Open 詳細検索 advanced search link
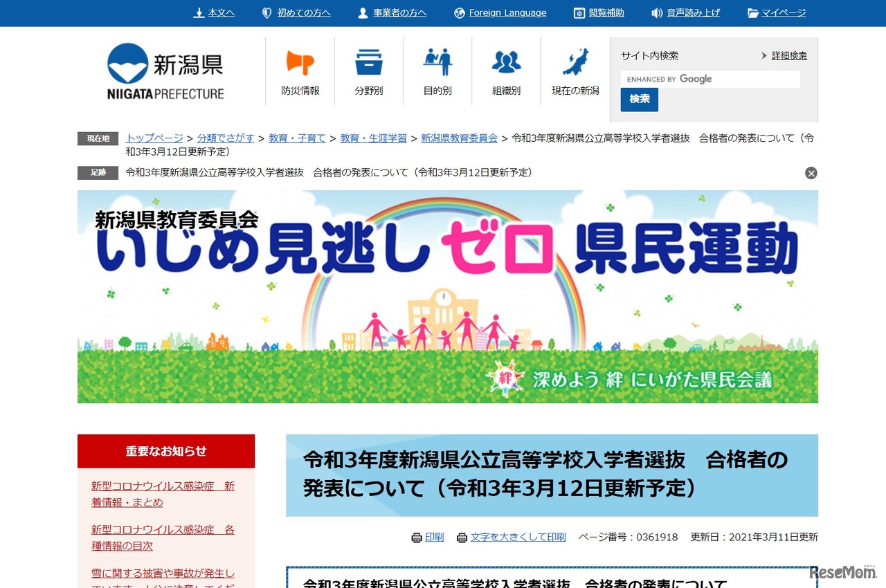This screenshot has height=588, width=886. point(789,56)
